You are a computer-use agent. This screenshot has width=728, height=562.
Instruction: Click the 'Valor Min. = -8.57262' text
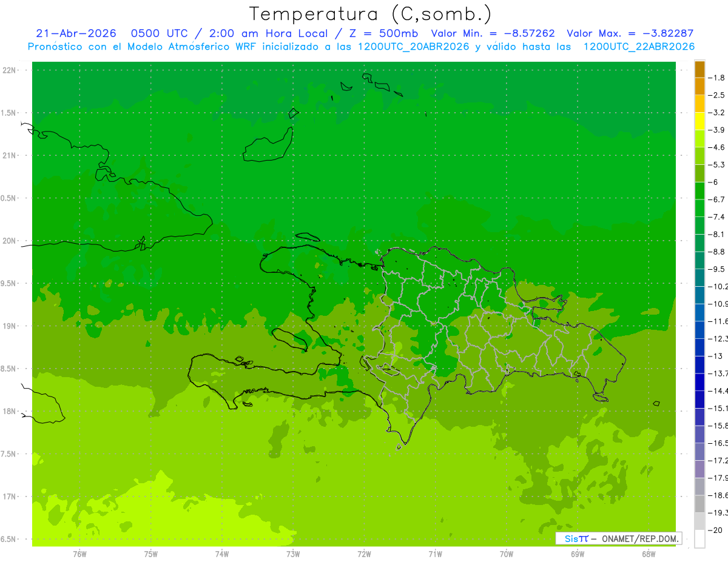(x=493, y=33)
